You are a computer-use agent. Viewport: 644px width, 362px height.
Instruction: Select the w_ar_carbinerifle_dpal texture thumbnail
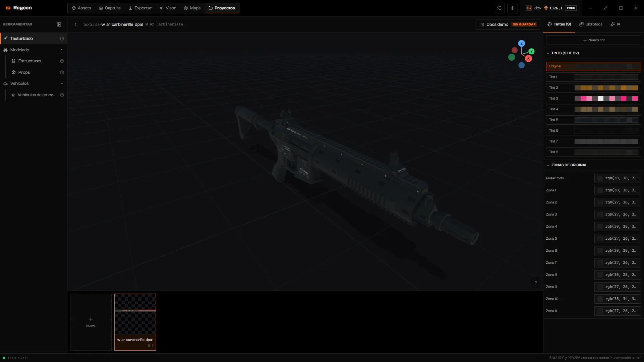click(x=135, y=322)
